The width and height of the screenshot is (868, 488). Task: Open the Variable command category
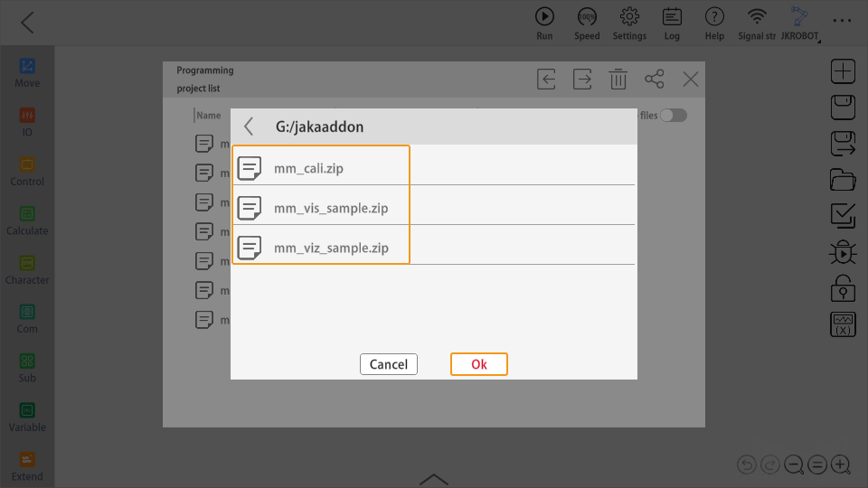click(x=27, y=418)
